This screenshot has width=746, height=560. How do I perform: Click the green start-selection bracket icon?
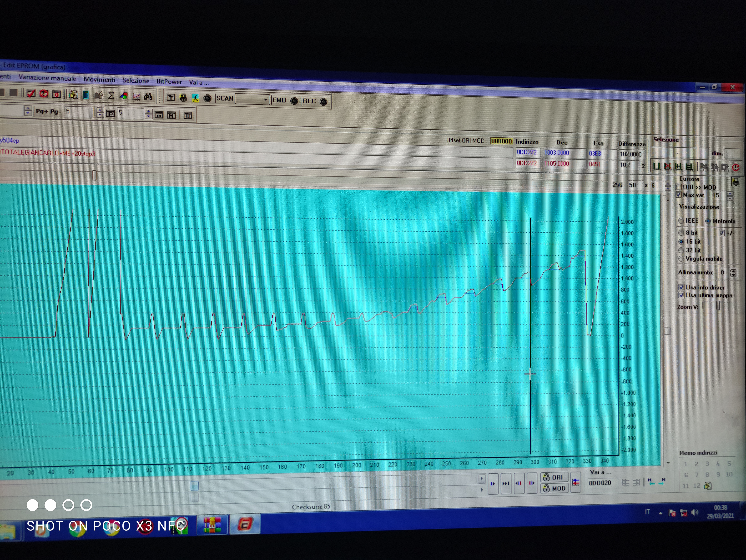(x=657, y=166)
